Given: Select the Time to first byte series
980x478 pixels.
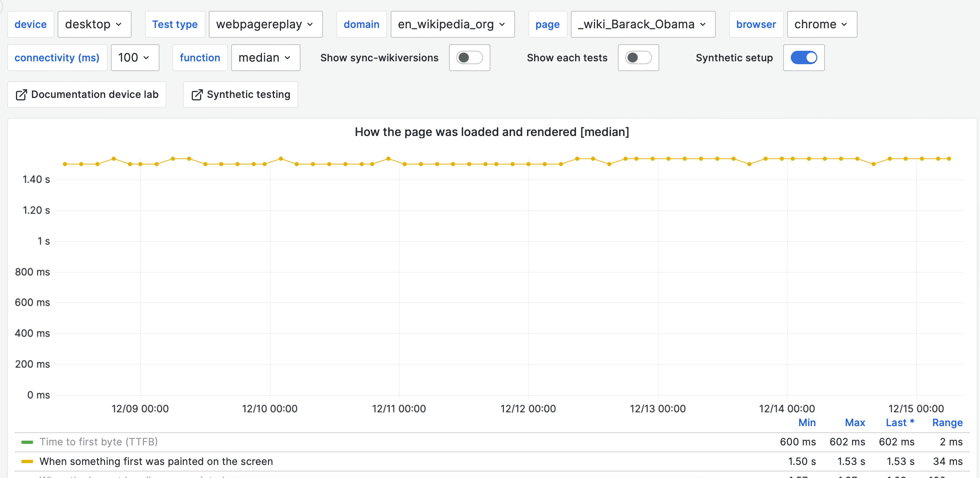Looking at the screenshot, I should tap(99, 442).
